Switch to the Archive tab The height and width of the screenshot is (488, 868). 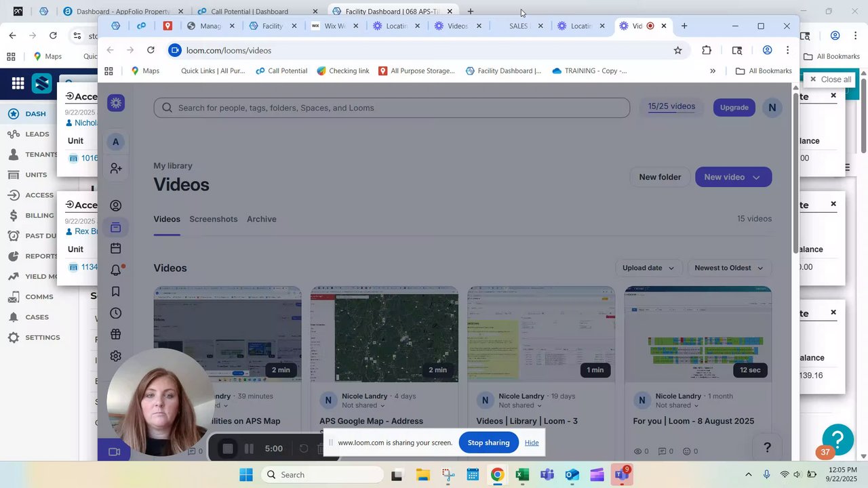click(261, 219)
